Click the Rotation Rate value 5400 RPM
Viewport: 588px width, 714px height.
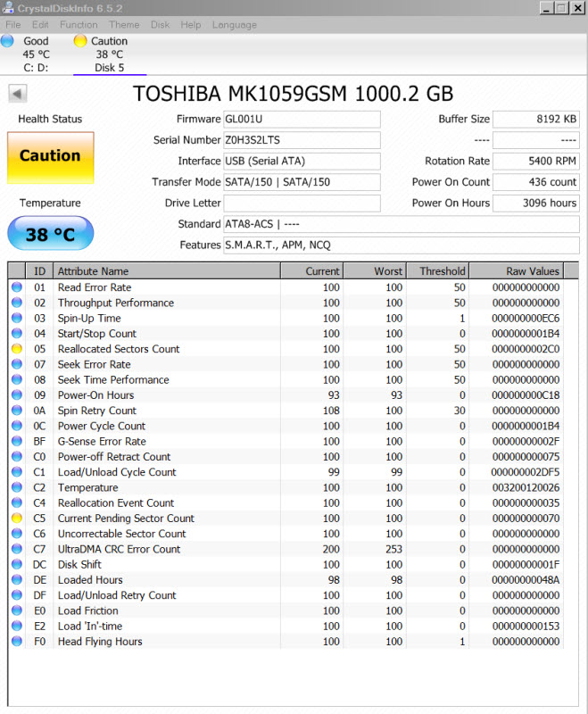[x=536, y=162]
